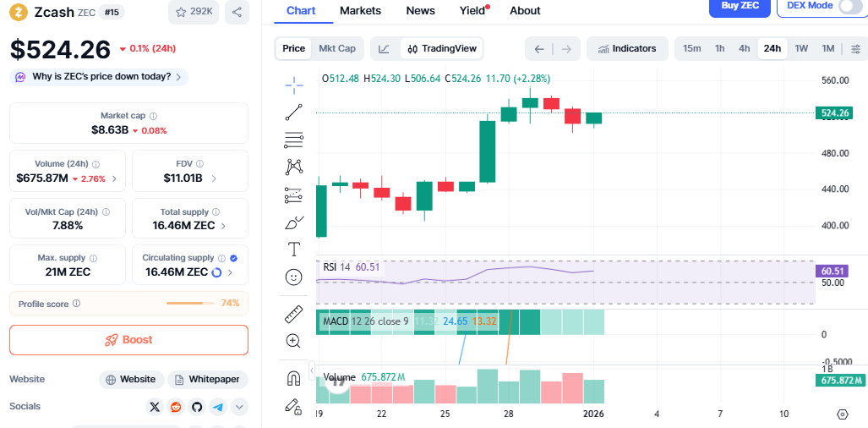Expand the FDV details arrow

click(x=214, y=178)
